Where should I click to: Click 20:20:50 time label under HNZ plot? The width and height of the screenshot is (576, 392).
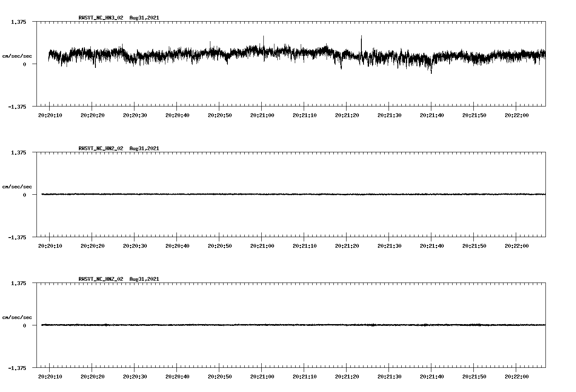(220, 376)
